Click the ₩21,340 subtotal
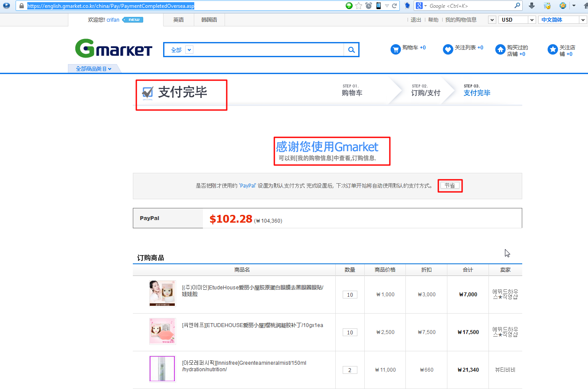 468,370
